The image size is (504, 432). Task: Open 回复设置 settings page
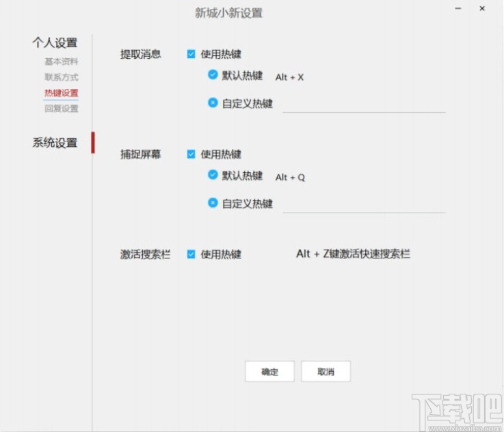pyautogui.click(x=62, y=109)
